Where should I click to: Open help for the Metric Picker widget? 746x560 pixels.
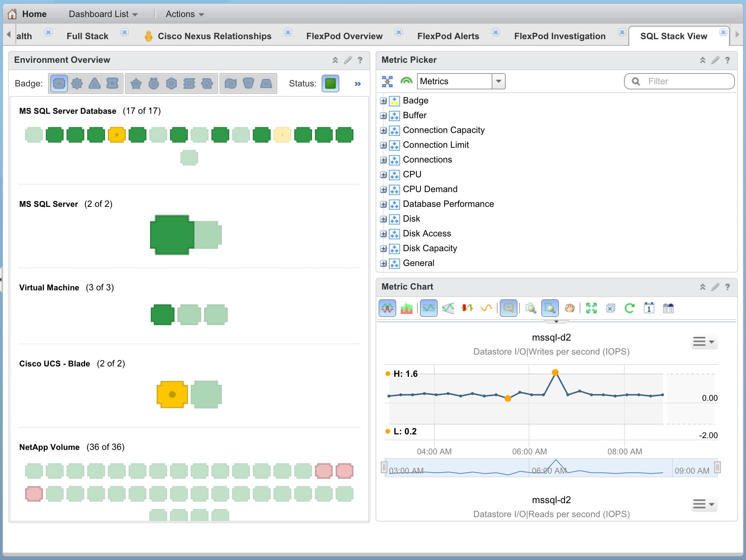point(727,60)
